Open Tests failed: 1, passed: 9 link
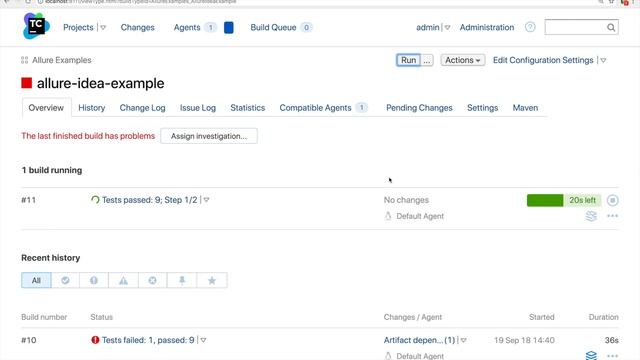This screenshot has height=360, width=640. tap(148, 340)
